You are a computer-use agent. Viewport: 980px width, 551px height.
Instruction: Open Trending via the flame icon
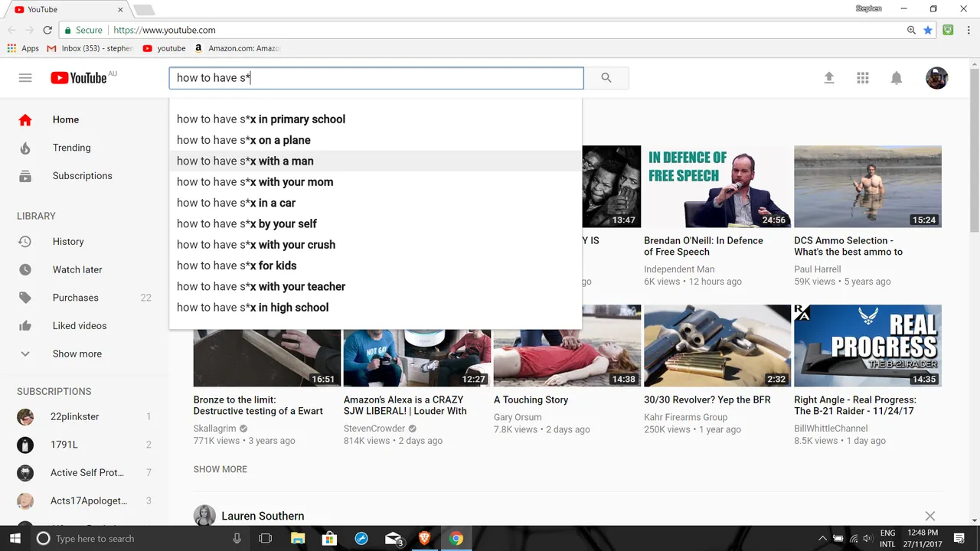[25, 148]
